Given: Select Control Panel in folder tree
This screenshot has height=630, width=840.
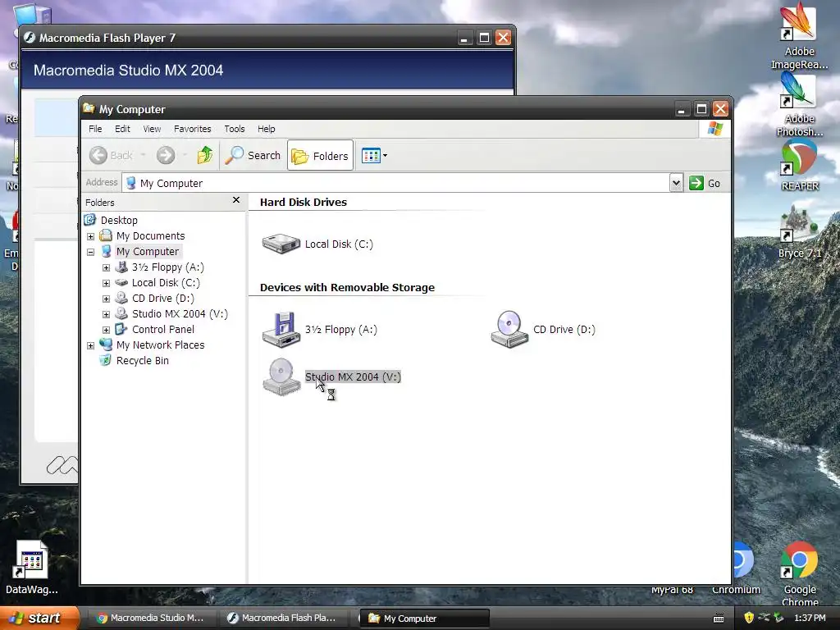Looking at the screenshot, I should [163, 329].
